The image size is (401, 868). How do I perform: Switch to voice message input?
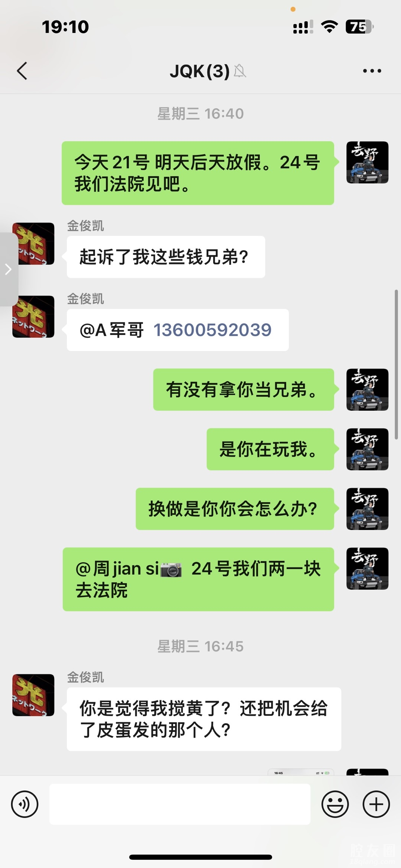pyautogui.click(x=25, y=804)
